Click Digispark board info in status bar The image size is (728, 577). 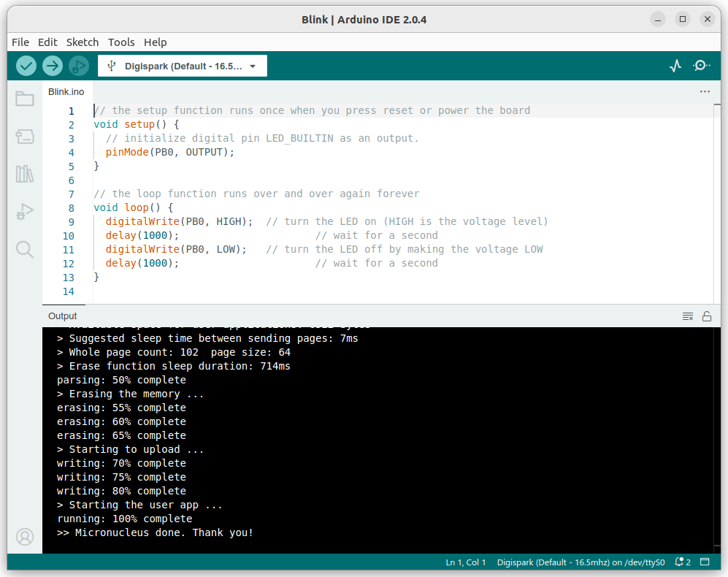click(581, 562)
